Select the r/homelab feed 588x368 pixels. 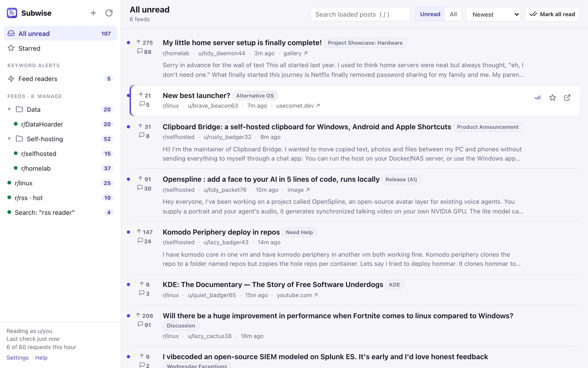pos(60,168)
